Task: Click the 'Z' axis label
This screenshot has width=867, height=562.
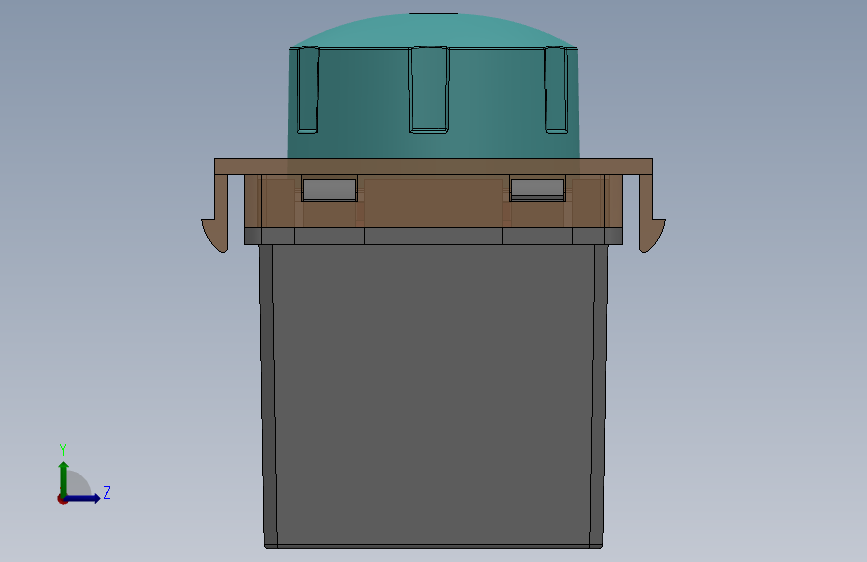Action: coord(107,492)
